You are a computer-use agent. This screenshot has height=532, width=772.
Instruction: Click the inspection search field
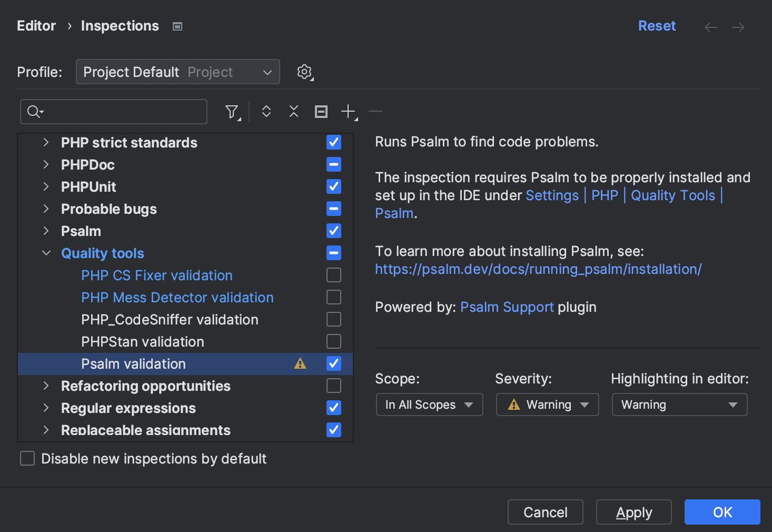point(121,112)
